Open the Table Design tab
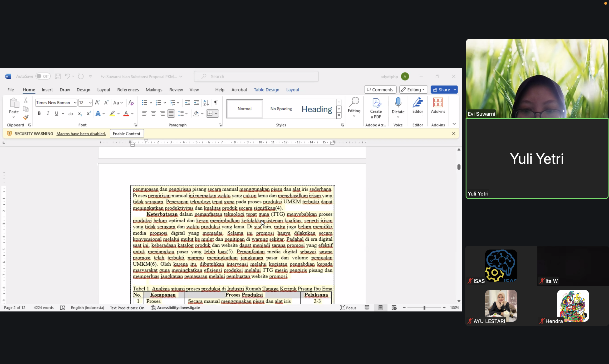This screenshot has height=364, width=609. (266, 90)
